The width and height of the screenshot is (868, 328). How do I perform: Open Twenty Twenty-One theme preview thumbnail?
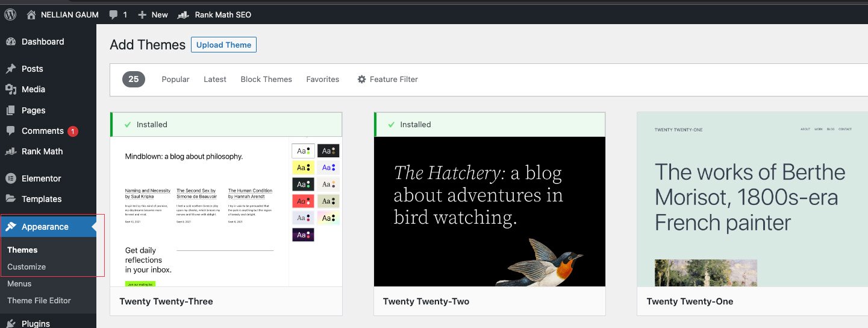pyautogui.click(x=752, y=199)
